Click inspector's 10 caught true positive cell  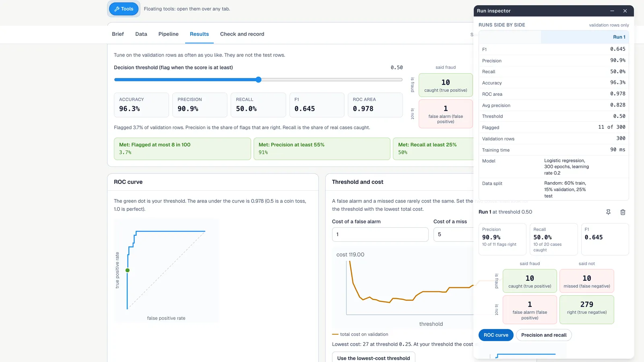[x=530, y=281]
